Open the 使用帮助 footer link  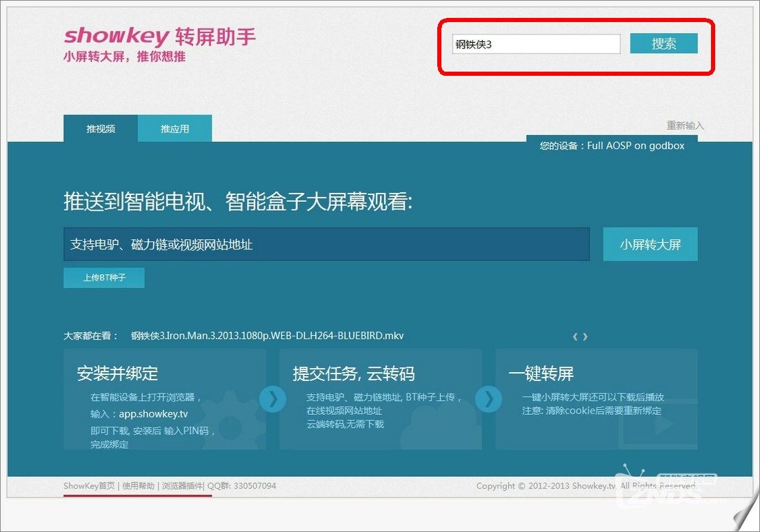[138, 486]
